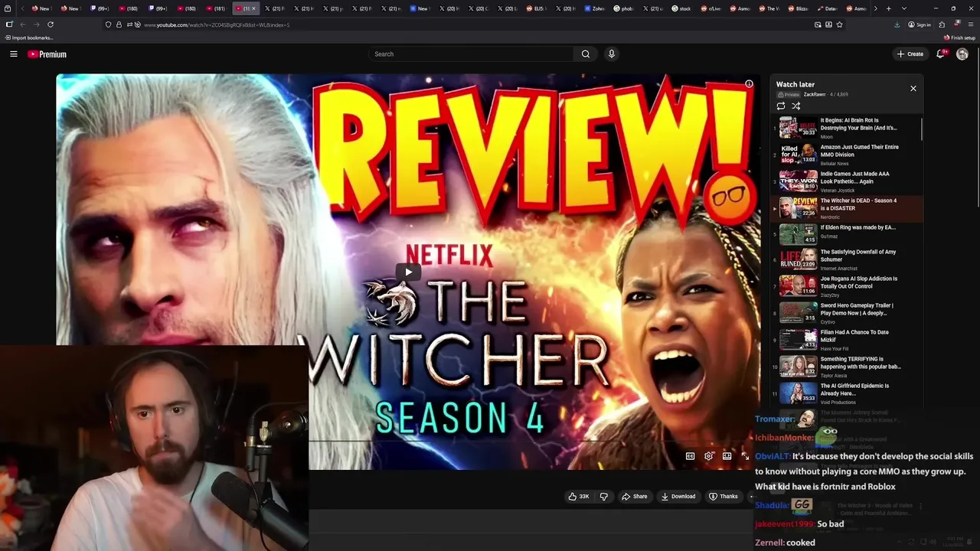
Task: Expand the browser tab list dropdown
Action: [x=903, y=8]
